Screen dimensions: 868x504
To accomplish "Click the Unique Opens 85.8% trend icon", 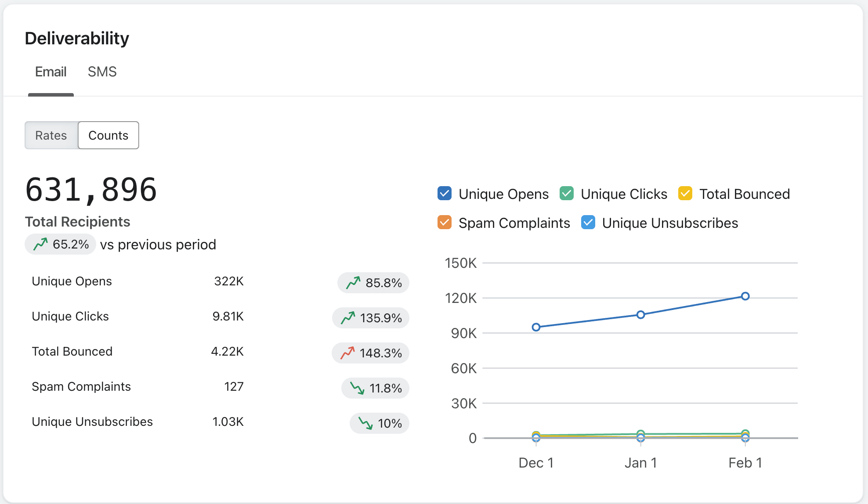I will tap(353, 283).
